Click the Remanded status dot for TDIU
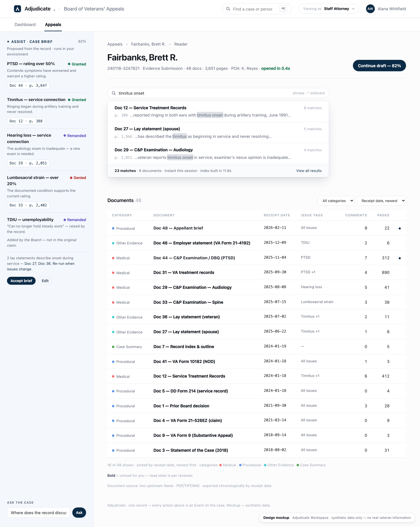This screenshot has height=527, width=420. pyautogui.click(x=65, y=220)
